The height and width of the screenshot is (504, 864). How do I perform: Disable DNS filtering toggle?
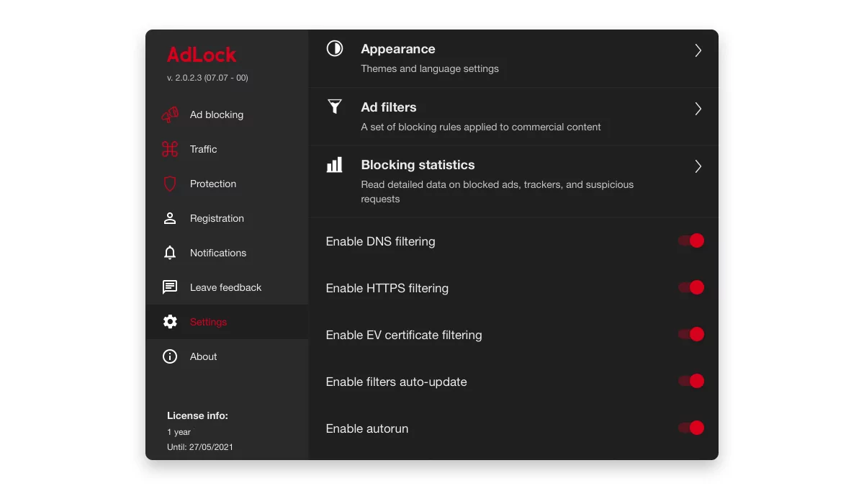pyautogui.click(x=691, y=241)
